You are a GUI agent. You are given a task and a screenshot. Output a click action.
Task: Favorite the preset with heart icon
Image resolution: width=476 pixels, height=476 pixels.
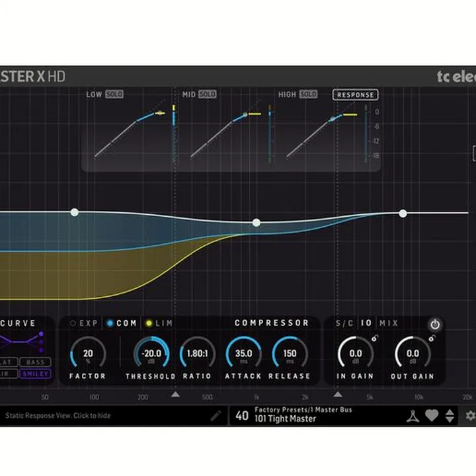coord(432,415)
